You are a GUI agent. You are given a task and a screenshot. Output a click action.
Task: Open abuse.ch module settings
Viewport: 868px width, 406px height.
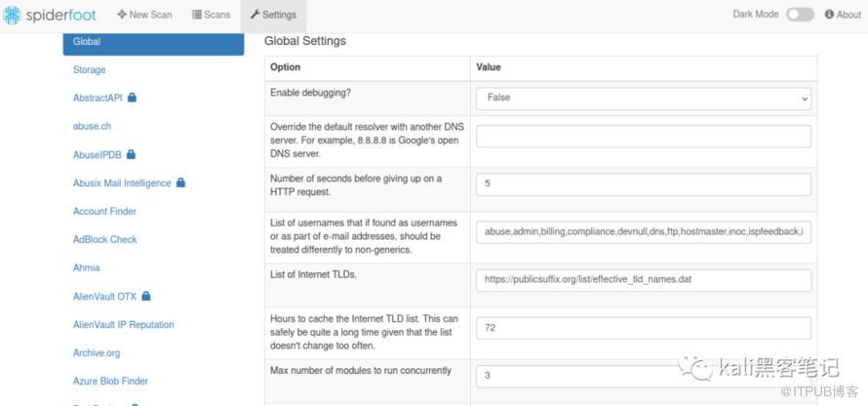[92, 126]
